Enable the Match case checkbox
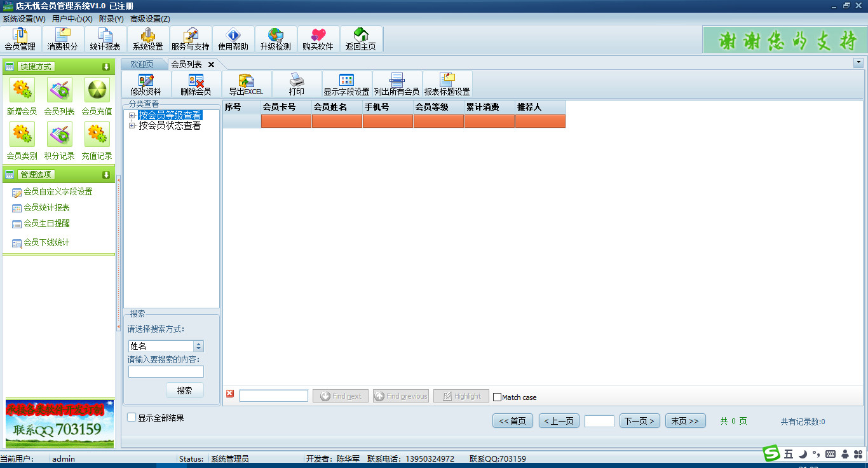Screen dimensions: 868x468 pyautogui.click(x=497, y=397)
